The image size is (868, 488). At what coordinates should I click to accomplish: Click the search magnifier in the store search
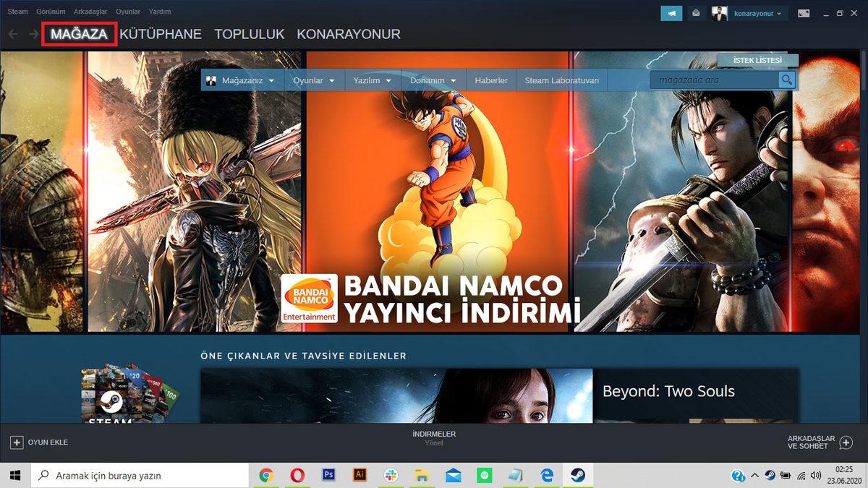(x=786, y=80)
